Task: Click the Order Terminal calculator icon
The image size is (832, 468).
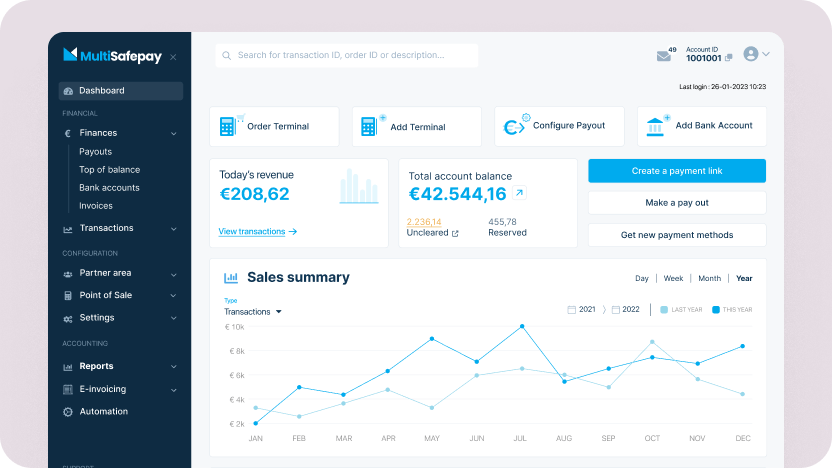Action: (x=227, y=127)
